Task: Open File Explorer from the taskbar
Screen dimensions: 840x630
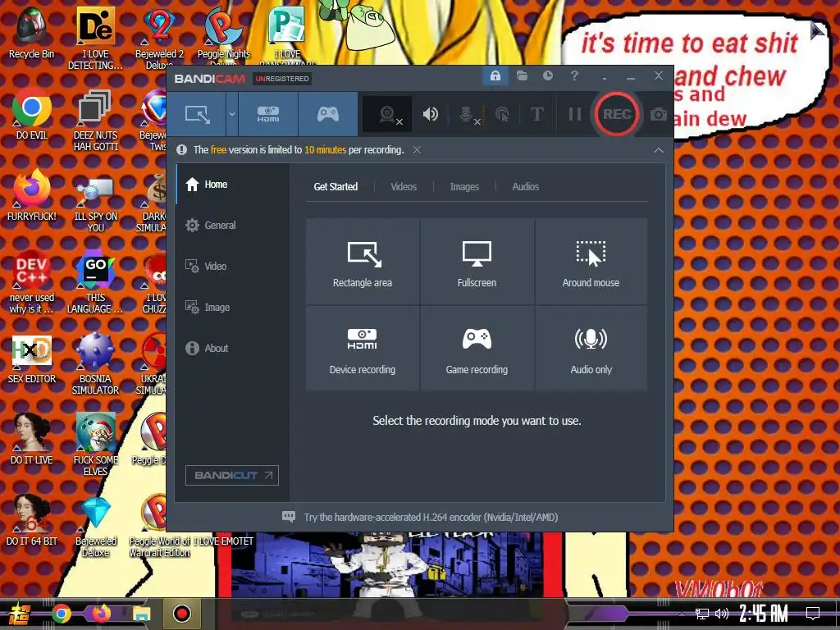Action: coord(141,614)
